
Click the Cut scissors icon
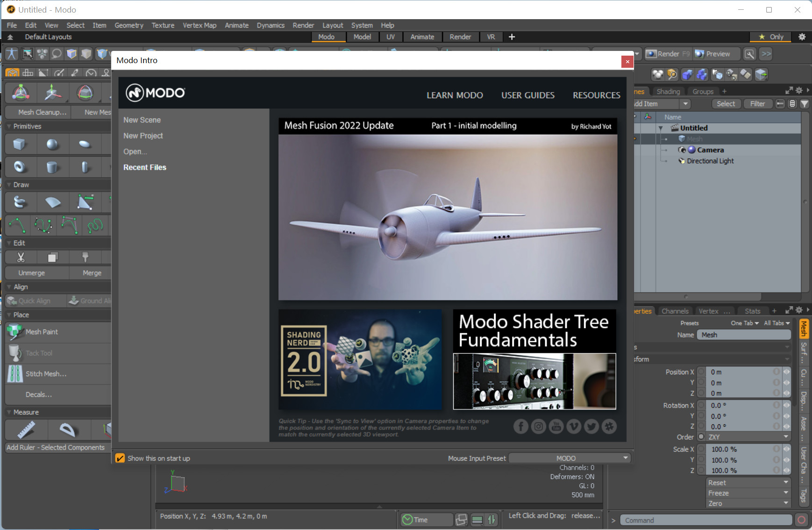pos(21,257)
